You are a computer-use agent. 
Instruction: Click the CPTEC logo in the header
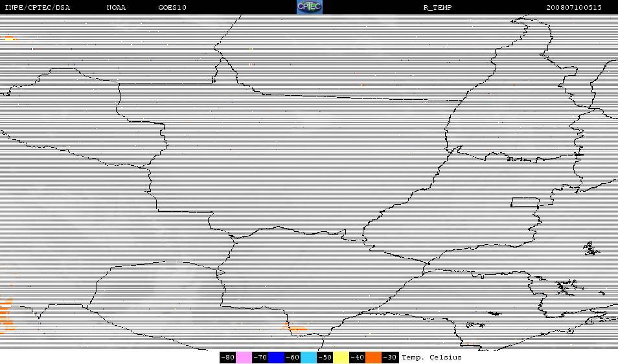click(310, 7)
